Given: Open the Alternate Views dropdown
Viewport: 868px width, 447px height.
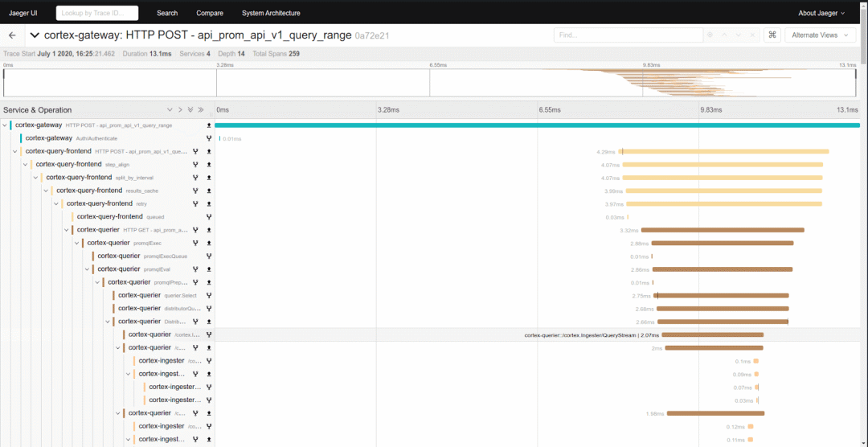Looking at the screenshot, I should (x=819, y=35).
